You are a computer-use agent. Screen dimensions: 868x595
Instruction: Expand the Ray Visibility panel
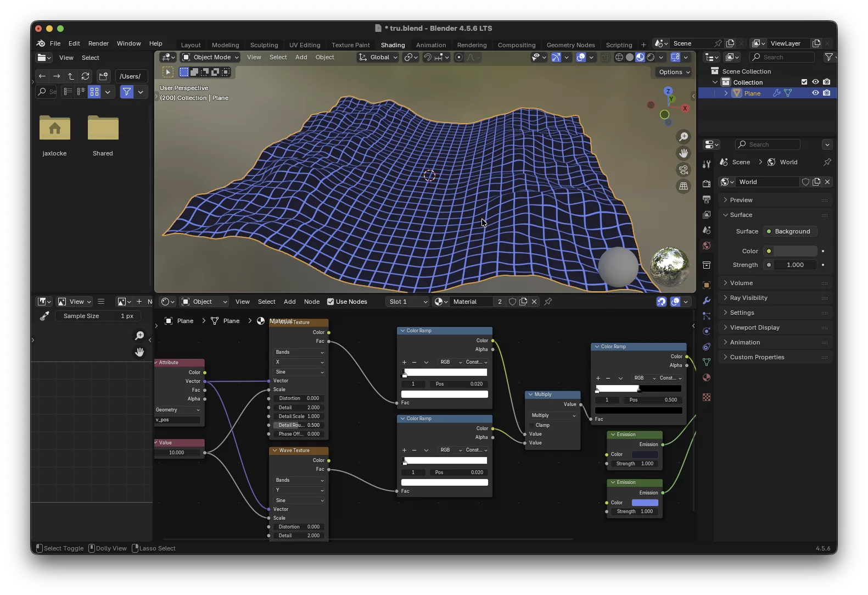point(748,298)
